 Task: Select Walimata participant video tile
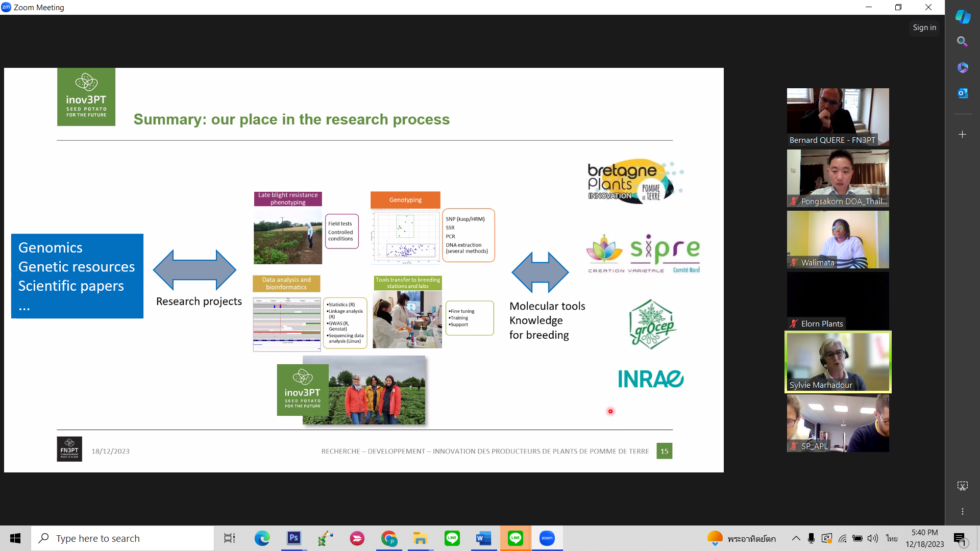838,239
